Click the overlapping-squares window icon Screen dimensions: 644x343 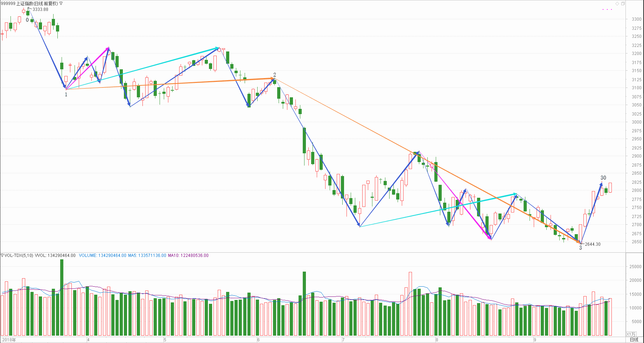click(x=623, y=3)
